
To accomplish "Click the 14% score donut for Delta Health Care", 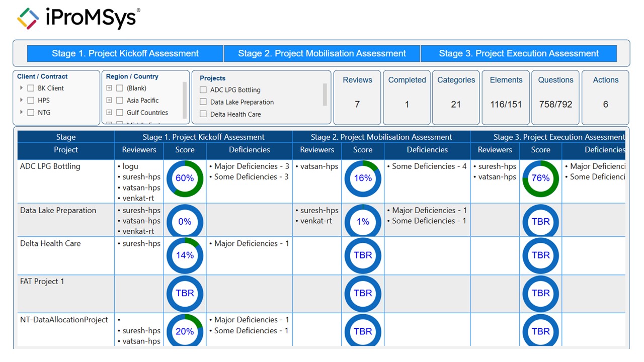I will (185, 255).
